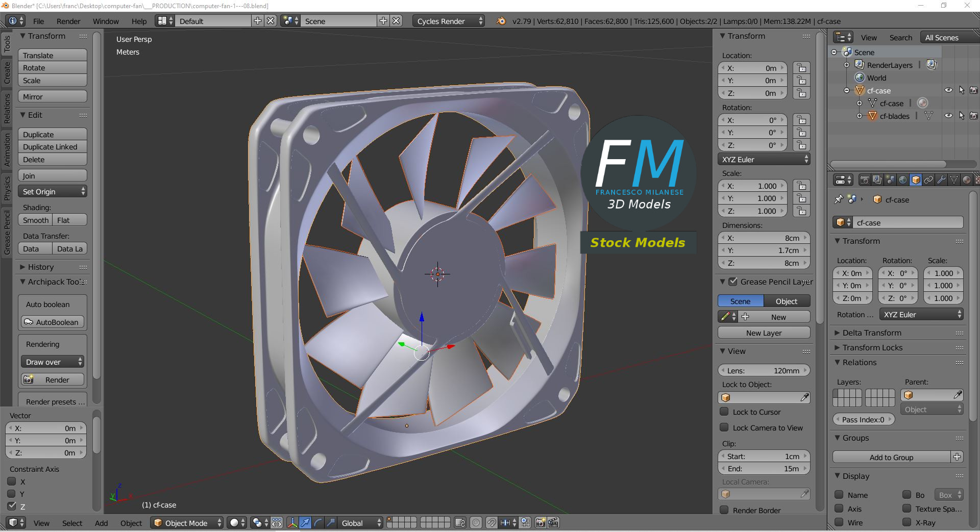The width and height of the screenshot is (980, 532).
Task: Open the Cycles Render engine dropdown
Action: click(x=448, y=21)
